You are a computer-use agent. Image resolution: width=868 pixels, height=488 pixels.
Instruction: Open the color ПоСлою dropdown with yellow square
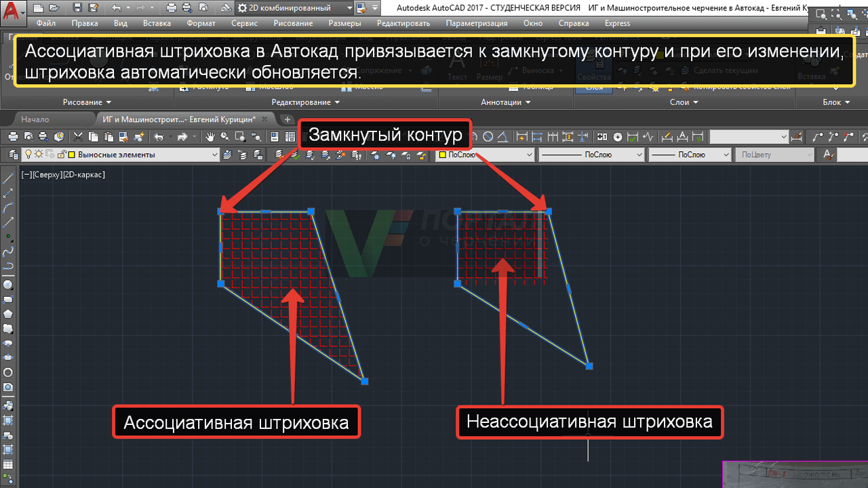[x=485, y=155]
